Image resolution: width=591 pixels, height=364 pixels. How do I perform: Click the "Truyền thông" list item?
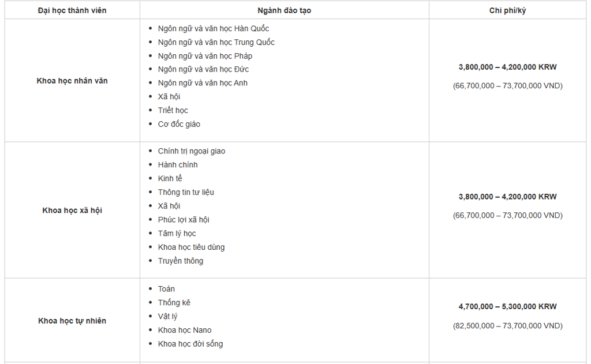tap(181, 261)
